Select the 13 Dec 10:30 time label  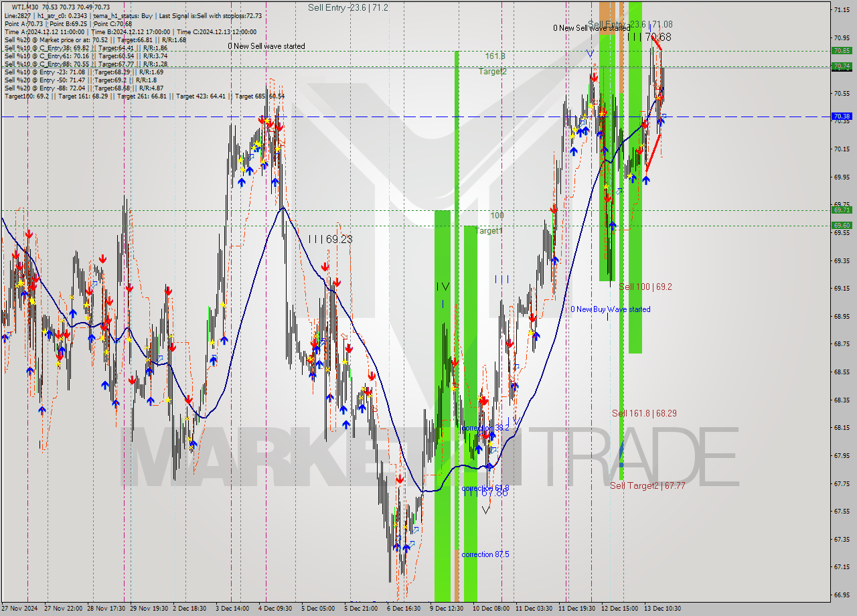(x=662, y=609)
